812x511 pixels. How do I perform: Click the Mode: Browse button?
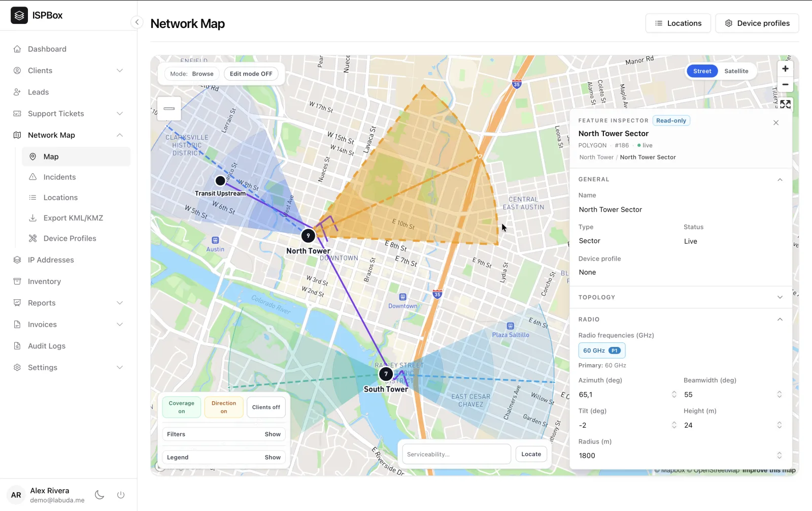pyautogui.click(x=192, y=74)
